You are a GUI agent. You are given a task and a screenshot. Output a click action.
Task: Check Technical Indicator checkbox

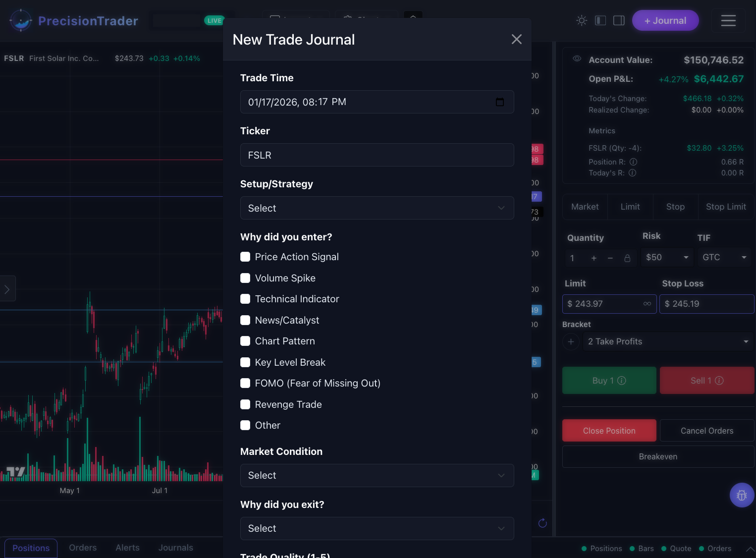(x=245, y=299)
